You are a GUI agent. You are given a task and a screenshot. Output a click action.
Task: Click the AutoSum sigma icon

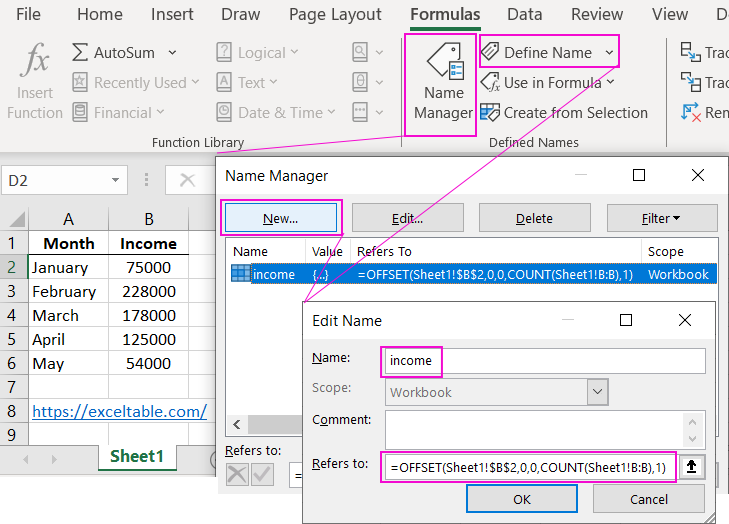click(80, 53)
